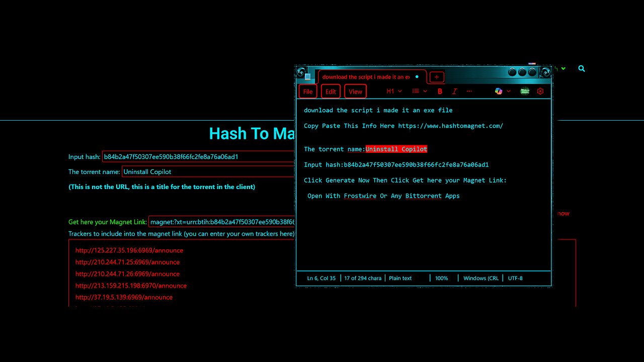Select tracker http://125.227.35.196:6969/announce
Viewport: 644px width, 362px height.
point(129,250)
